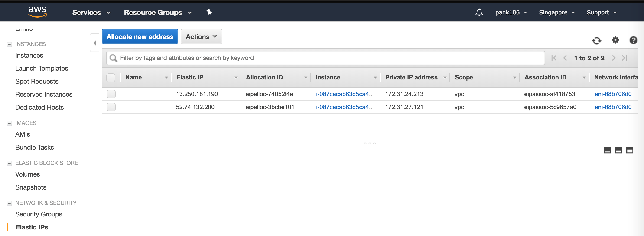
Task: Click the filter search input field
Action: click(x=325, y=58)
